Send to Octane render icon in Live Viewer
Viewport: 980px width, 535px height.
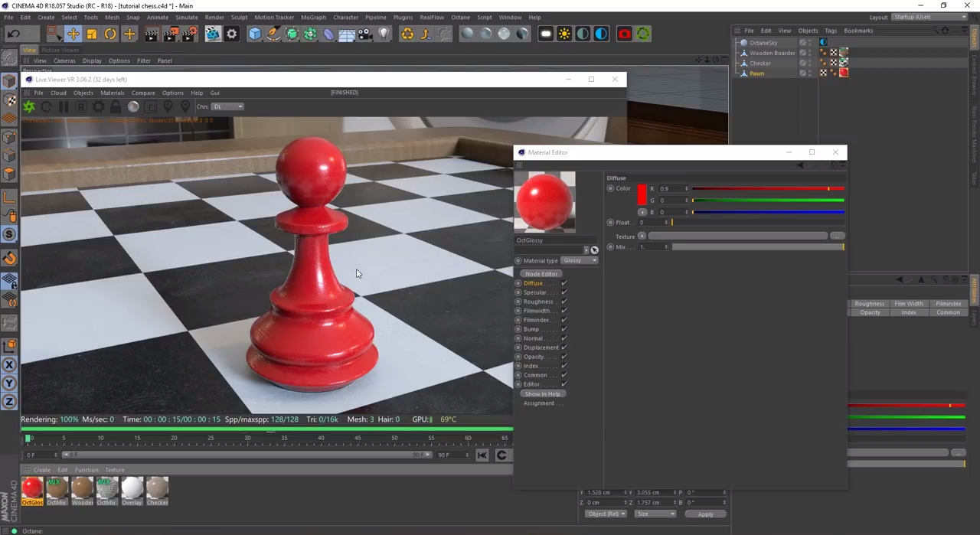click(x=28, y=107)
